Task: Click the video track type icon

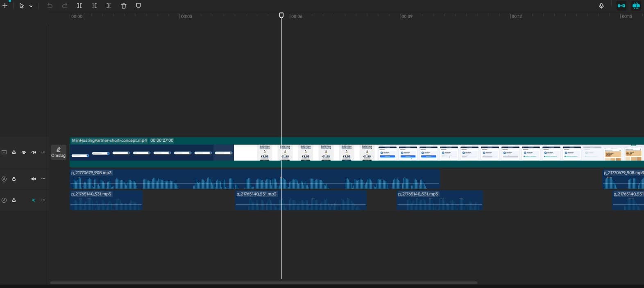Action: (4, 152)
